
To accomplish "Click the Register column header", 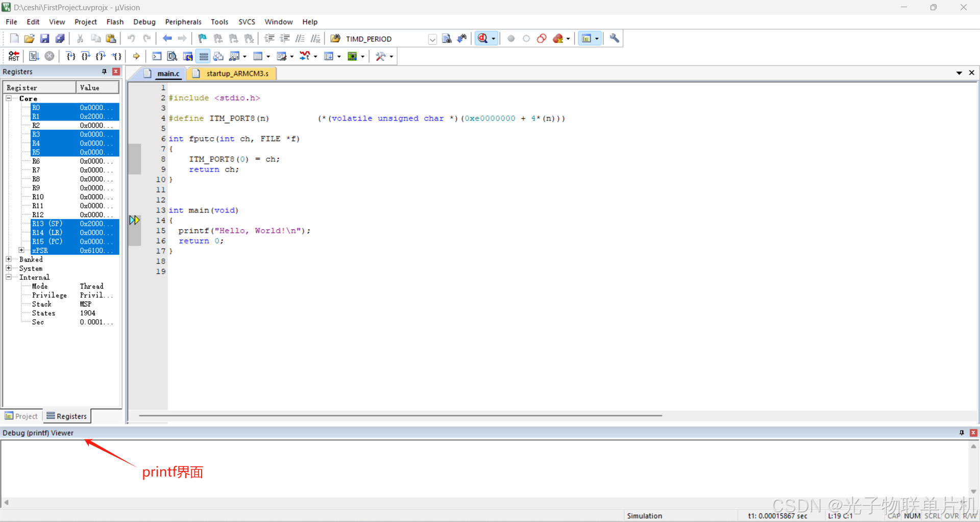I will click(40, 87).
